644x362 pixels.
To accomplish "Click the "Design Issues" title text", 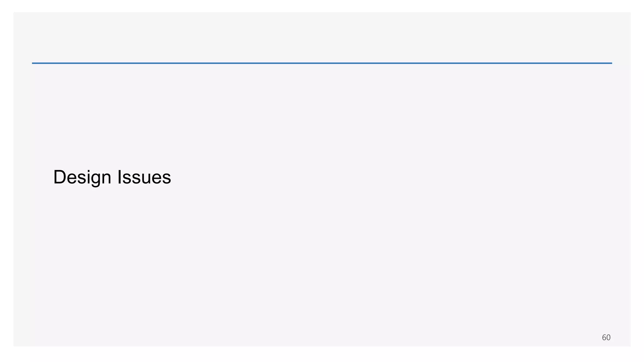I will coord(112,177).
